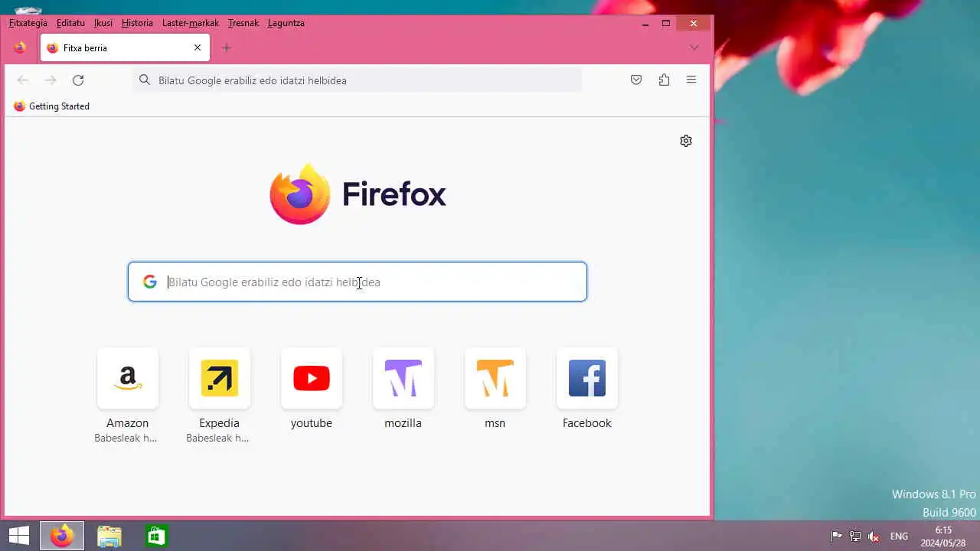Open new tab personalize gear icon

pyautogui.click(x=686, y=141)
